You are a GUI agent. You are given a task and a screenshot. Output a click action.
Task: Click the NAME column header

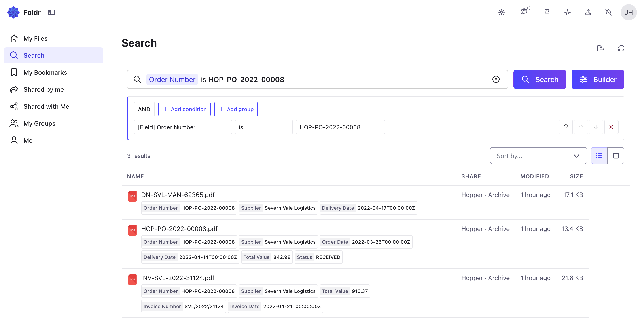point(135,176)
